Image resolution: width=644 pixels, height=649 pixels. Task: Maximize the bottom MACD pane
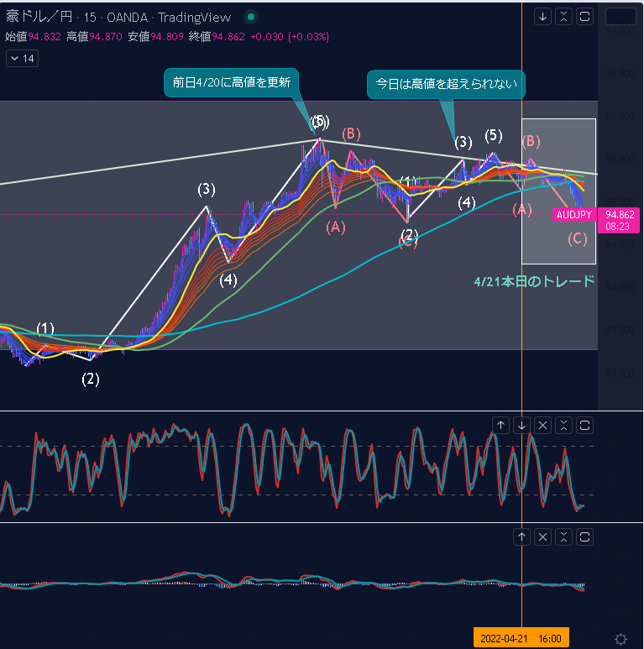(585, 537)
